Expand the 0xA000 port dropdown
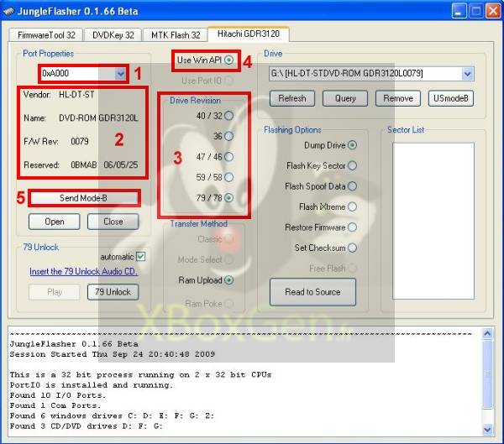Viewport: 504px width, 444px height. (120, 74)
